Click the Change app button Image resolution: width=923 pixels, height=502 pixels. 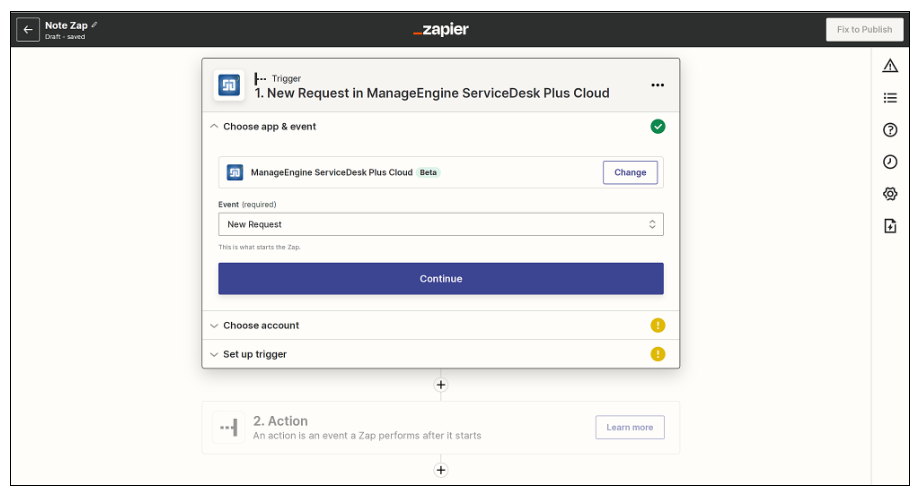pos(630,172)
